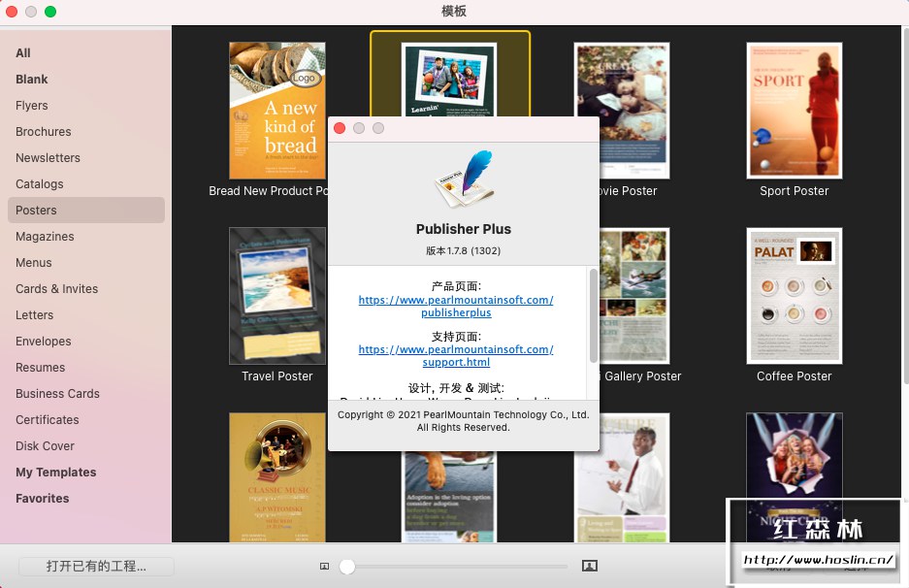The height and width of the screenshot is (588, 909).
Task: Select the Bread New Product Poster thumbnail
Action: [x=277, y=111]
